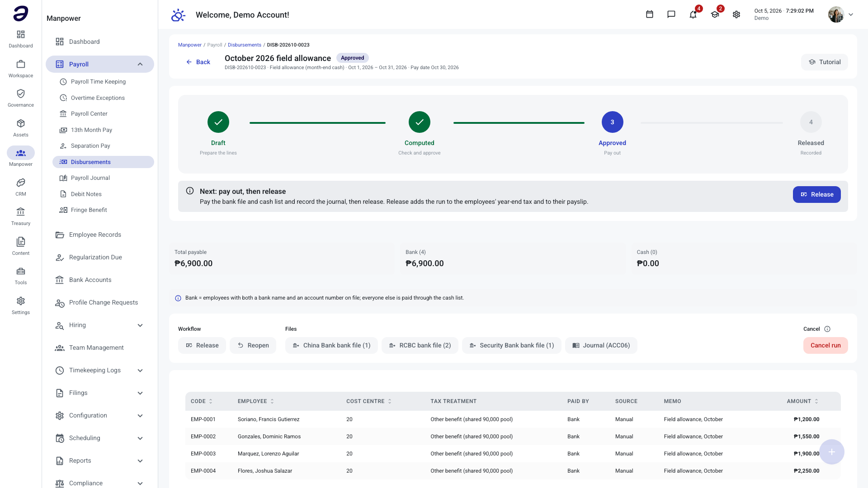Click the Back link
Image resolution: width=868 pixels, height=488 pixels.
click(198, 62)
